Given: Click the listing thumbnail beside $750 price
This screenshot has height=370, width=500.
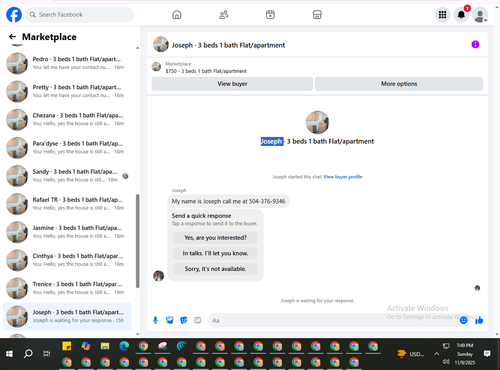Looking at the screenshot, I should pos(156,67).
